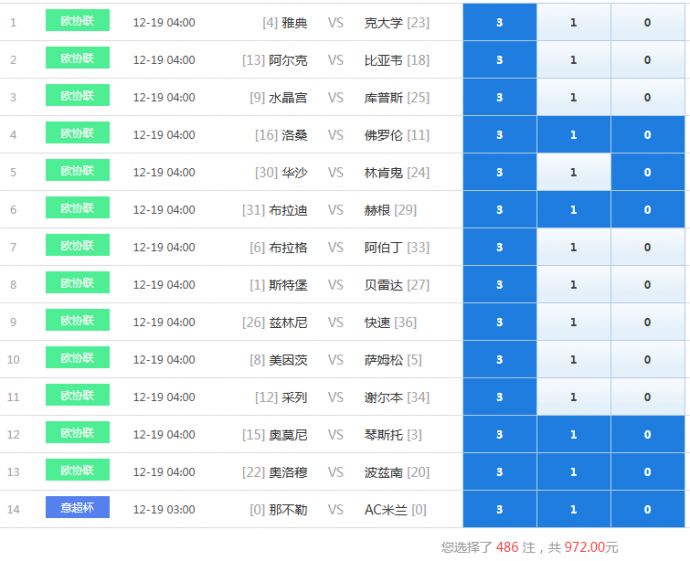
Task: Deselect the 0 option for 洛桑 vs 佛罗伦
Action: 647,135
